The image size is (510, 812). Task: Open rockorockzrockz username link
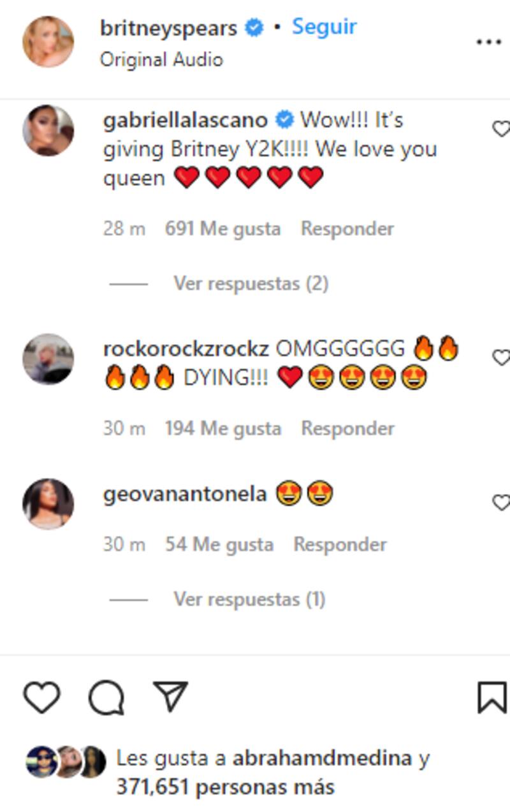click(x=186, y=349)
